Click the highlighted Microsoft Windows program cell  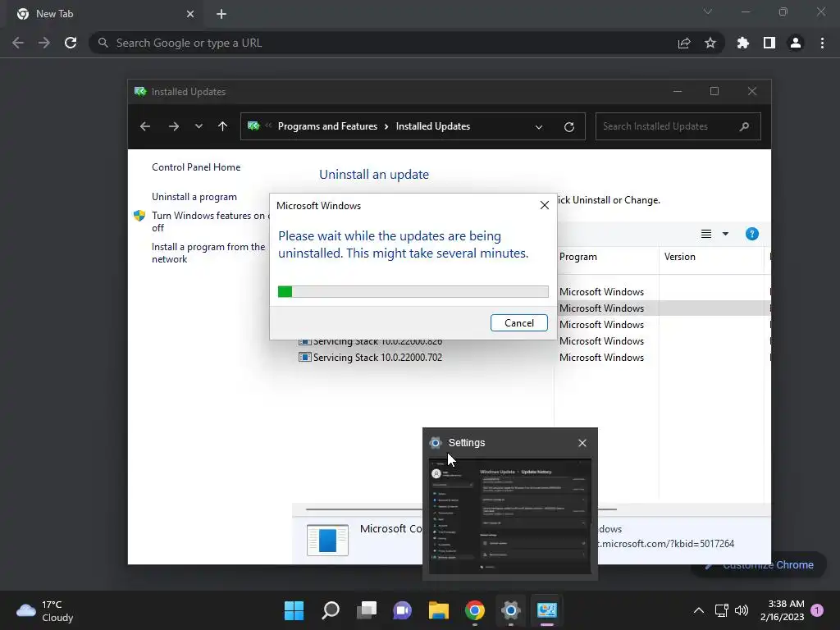coord(601,308)
